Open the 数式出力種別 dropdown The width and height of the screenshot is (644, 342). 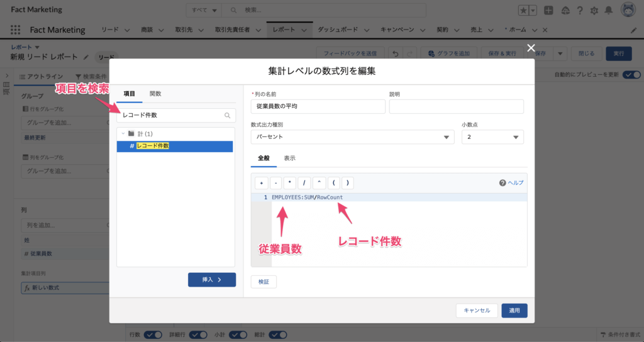[x=352, y=136]
